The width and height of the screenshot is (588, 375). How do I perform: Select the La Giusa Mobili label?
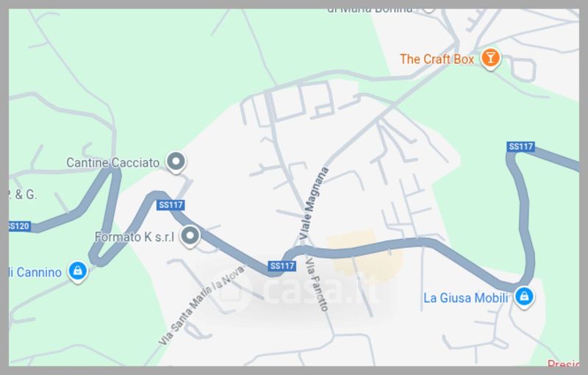point(465,298)
